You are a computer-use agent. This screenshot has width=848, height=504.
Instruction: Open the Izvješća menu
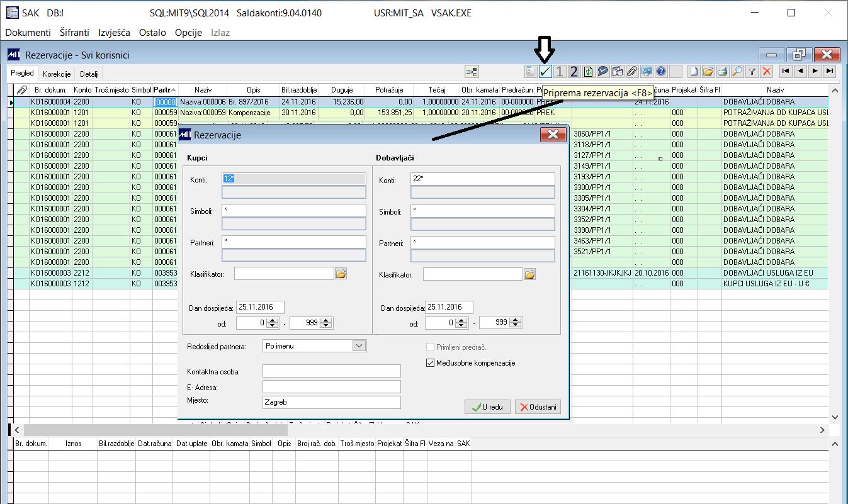pyautogui.click(x=115, y=32)
